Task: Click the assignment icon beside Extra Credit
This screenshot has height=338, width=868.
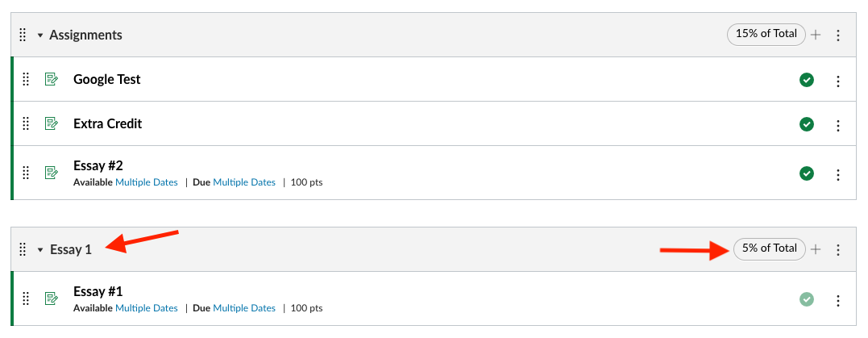Action: pyautogui.click(x=52, y=123)
